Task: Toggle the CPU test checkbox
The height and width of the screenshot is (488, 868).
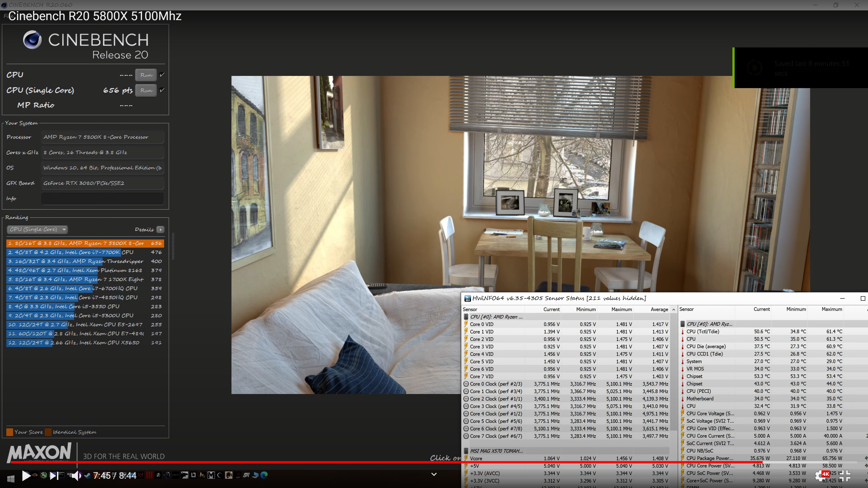Action: tap(162, 75)
